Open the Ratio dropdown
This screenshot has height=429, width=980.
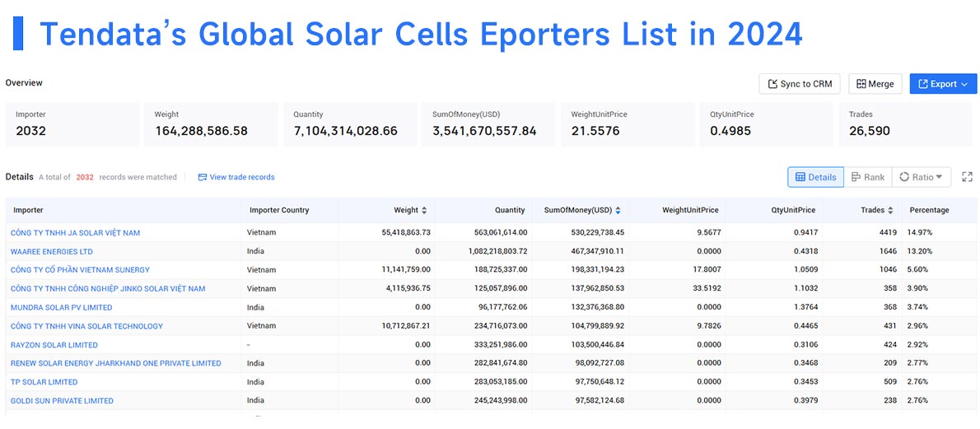click(922, 177)
